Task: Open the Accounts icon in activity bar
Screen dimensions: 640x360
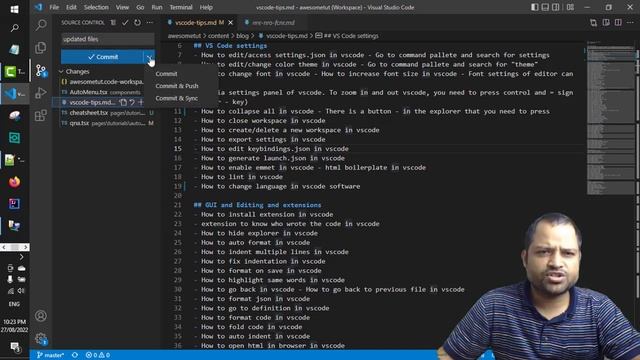Action: click(41, 316)
